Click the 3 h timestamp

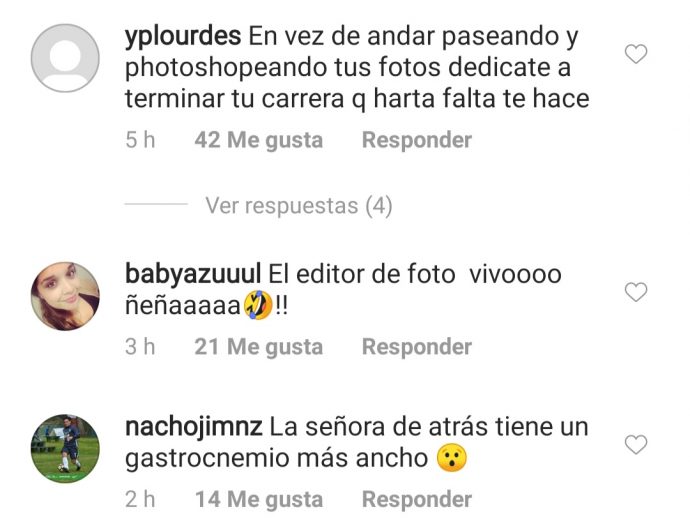[x=140, y=347]
